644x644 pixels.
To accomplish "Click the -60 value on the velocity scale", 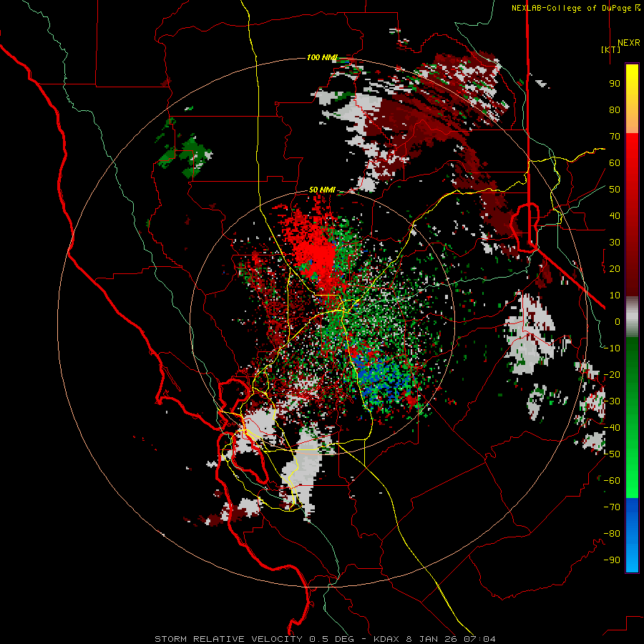I will click(x=612, y=481).
